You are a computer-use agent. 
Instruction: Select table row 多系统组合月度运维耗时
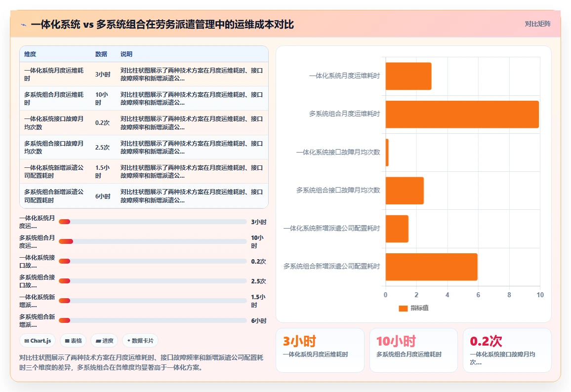tap(144, 98)
